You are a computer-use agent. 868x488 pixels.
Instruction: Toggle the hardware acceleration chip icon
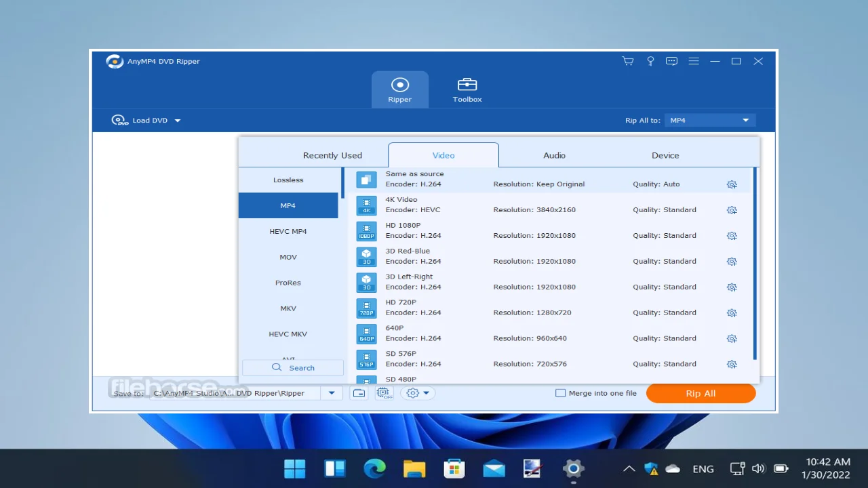pyautogui.click(x=384, y=393)
